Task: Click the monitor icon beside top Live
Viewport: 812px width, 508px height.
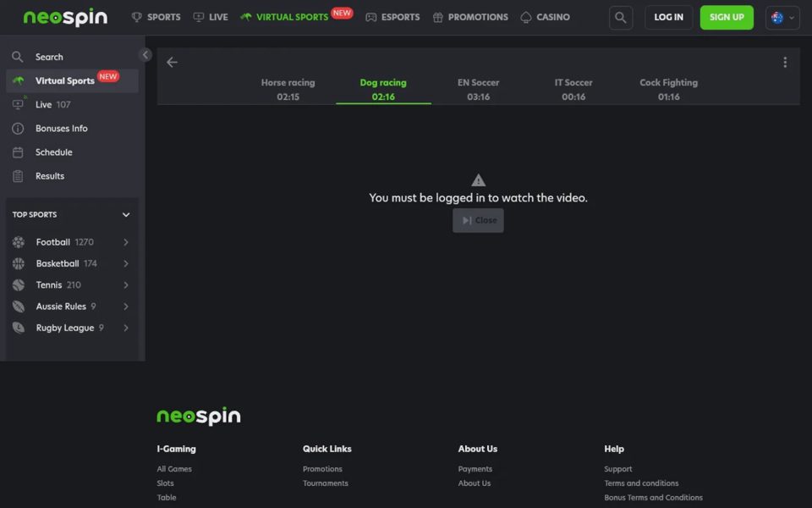Action: pos(198,17)
